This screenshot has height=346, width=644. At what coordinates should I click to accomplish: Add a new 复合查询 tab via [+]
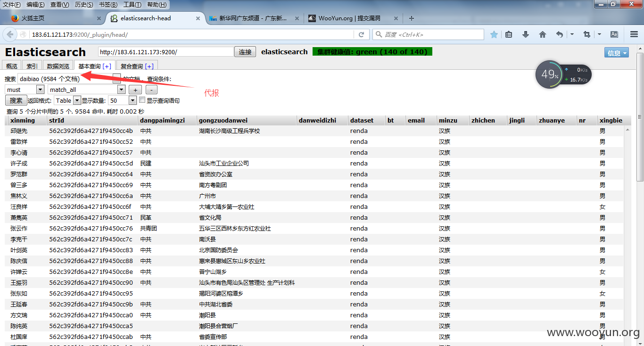point(149,66)
